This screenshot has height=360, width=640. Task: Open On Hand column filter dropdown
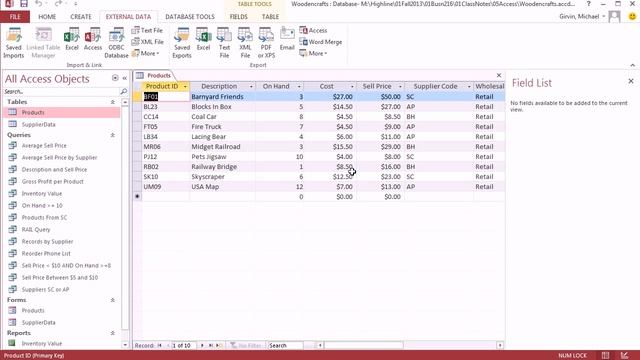click(x=299, y=87)
